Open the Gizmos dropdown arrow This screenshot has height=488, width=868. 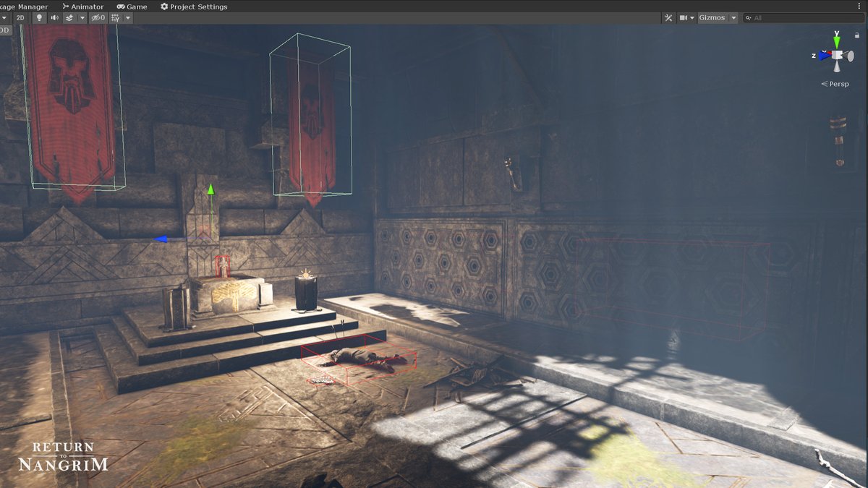(x=733, y=17)
